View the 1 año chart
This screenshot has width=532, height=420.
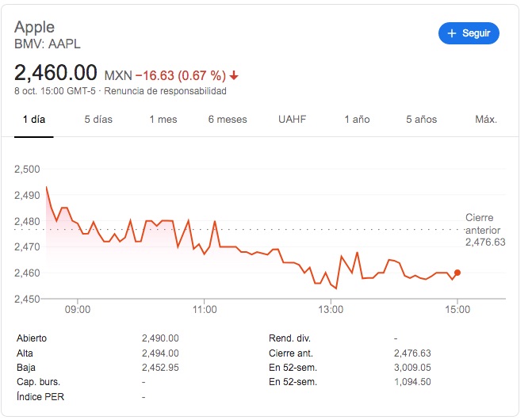click(357, 120)
